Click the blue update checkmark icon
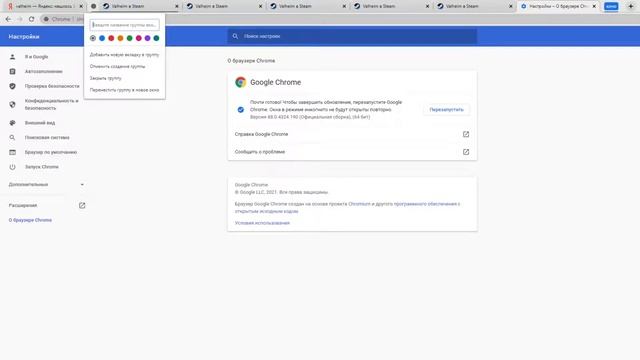Viewport: 640px width, 360px height. tap(240, 109)
